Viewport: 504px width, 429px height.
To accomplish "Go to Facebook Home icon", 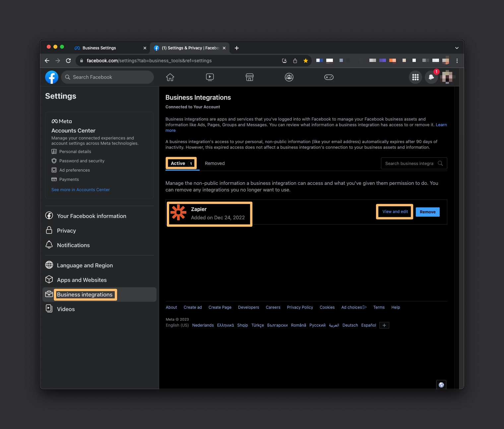I will coord(170,77).
